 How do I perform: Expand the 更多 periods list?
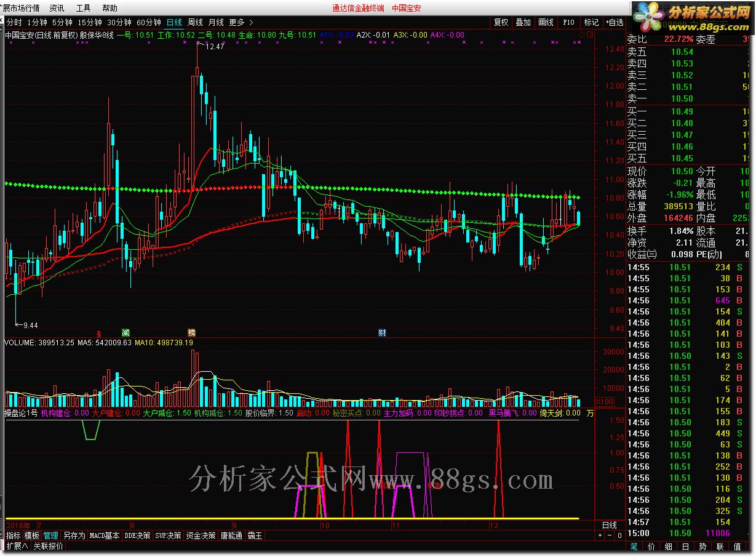tap(241, 22)
